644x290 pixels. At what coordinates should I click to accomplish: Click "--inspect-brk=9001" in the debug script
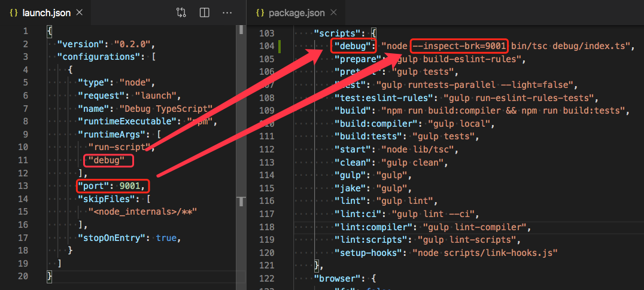tap(459, 46)
